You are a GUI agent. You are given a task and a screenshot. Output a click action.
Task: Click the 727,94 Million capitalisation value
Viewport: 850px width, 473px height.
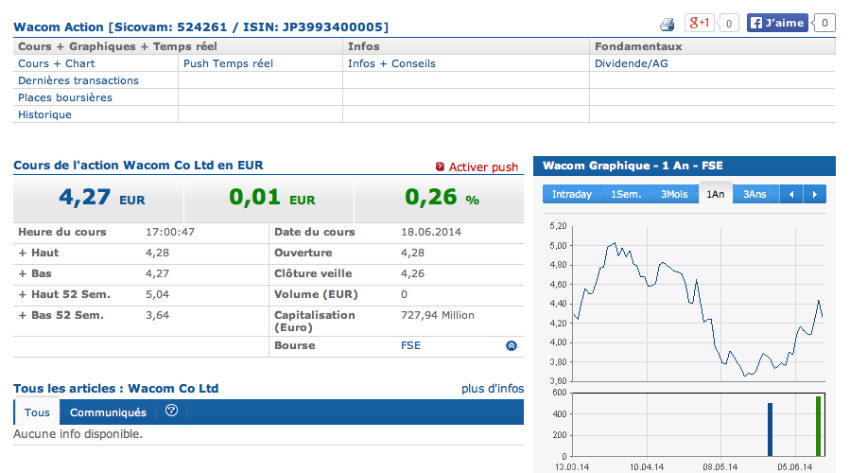437,315
